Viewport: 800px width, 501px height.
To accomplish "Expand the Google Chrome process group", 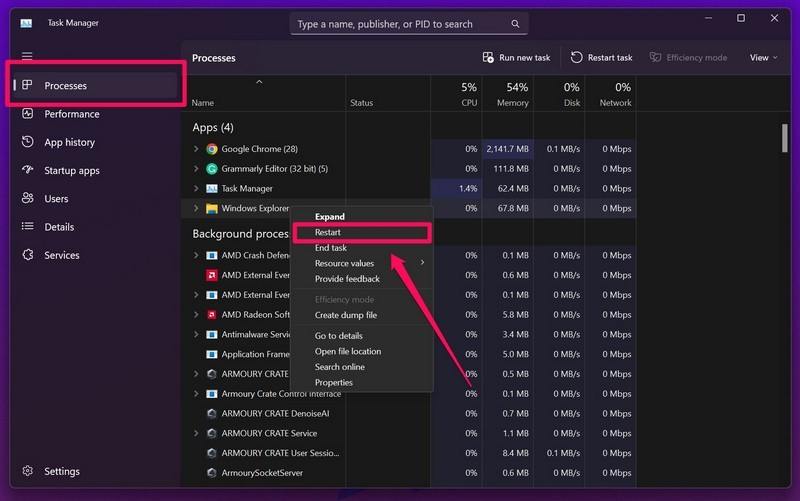I will 196,149.
